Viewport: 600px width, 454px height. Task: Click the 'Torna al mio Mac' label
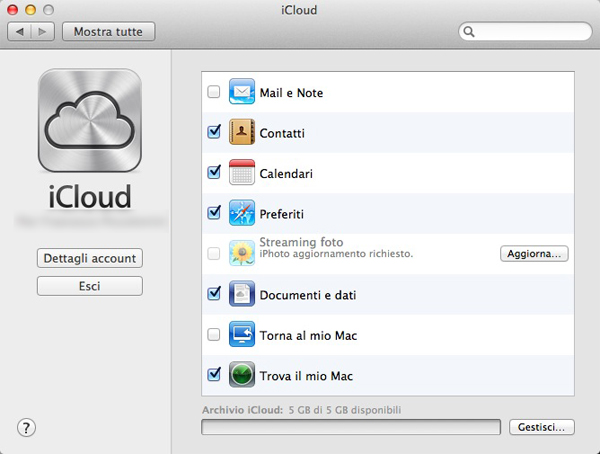pyautogui.click(x=308, y=336)
